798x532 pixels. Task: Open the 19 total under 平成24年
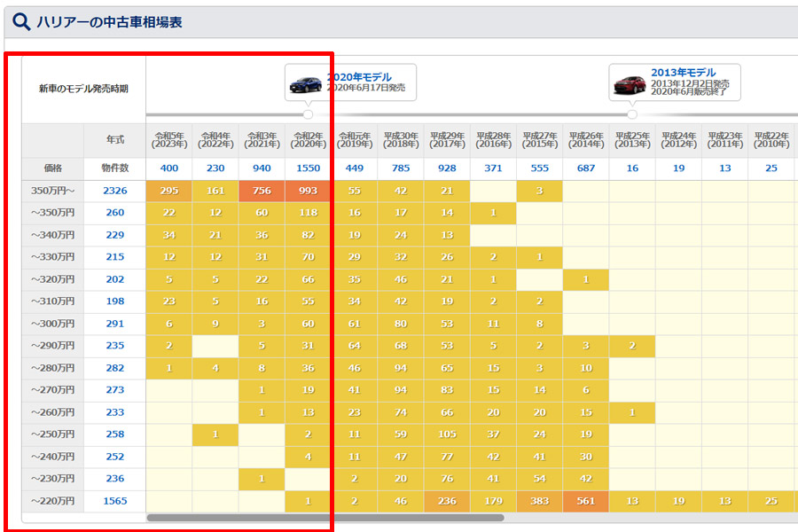point(678,168)
